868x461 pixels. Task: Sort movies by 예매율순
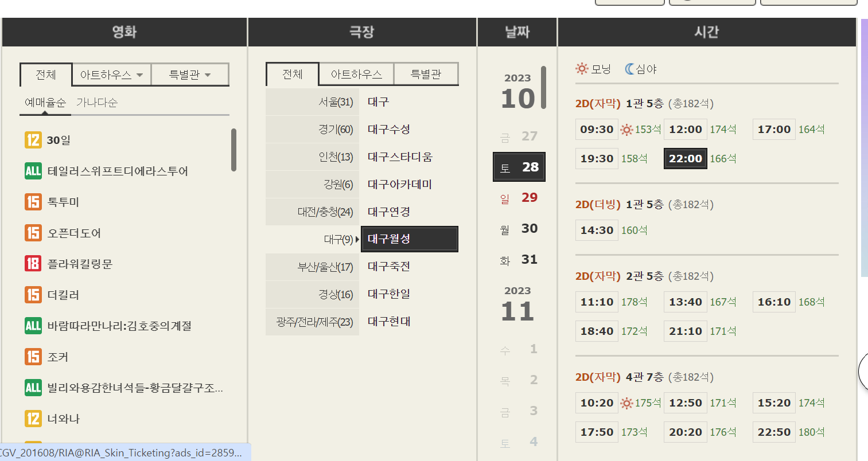click(x=45, y=103)
